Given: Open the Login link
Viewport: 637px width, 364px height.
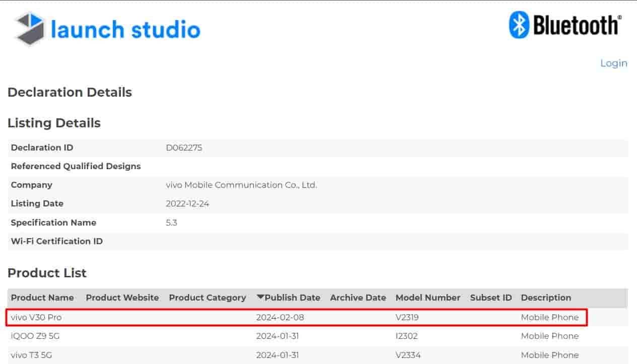Looking at the screenshot, I should point(613,63).
